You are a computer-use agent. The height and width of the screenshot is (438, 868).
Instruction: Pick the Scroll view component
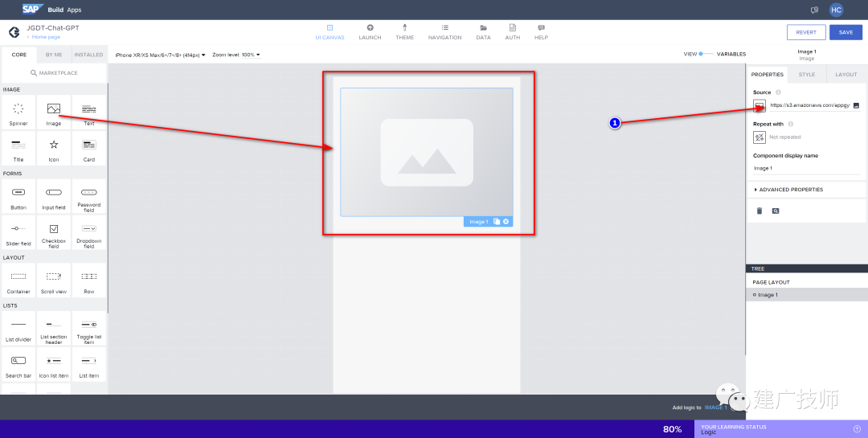click(x=54, y=280)
